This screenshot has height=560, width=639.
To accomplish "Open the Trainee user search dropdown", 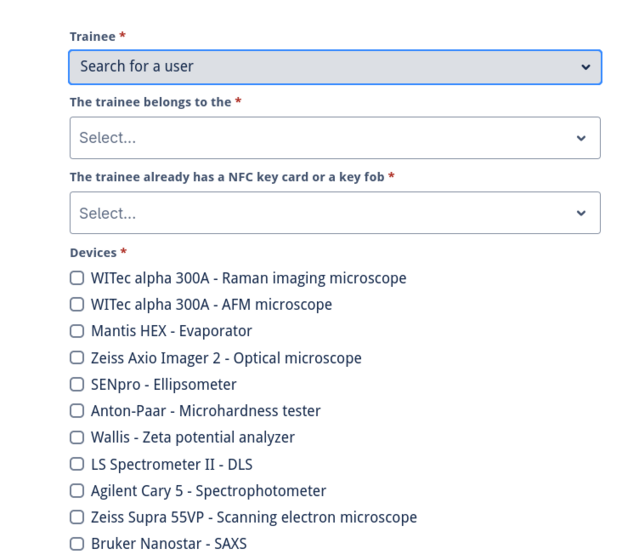I will [x=335, y=67].
